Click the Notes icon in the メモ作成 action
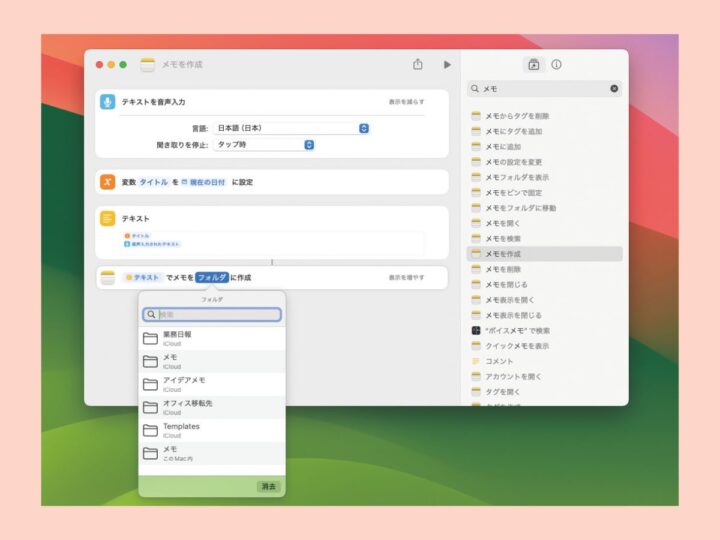This screenshot has width=720, height=540. click(x=107, y=277)
